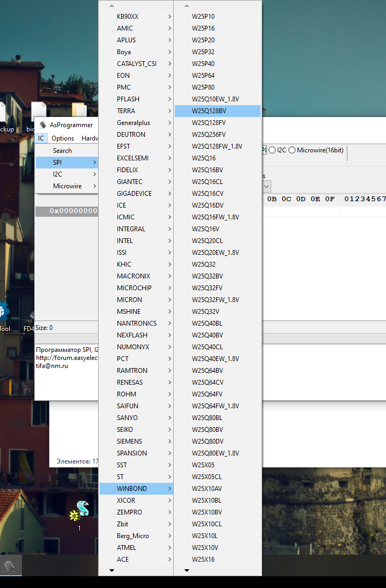Screen dimensions: 386x588
Task: Choose Search in IC menu
Action: (x=66, y=150)
